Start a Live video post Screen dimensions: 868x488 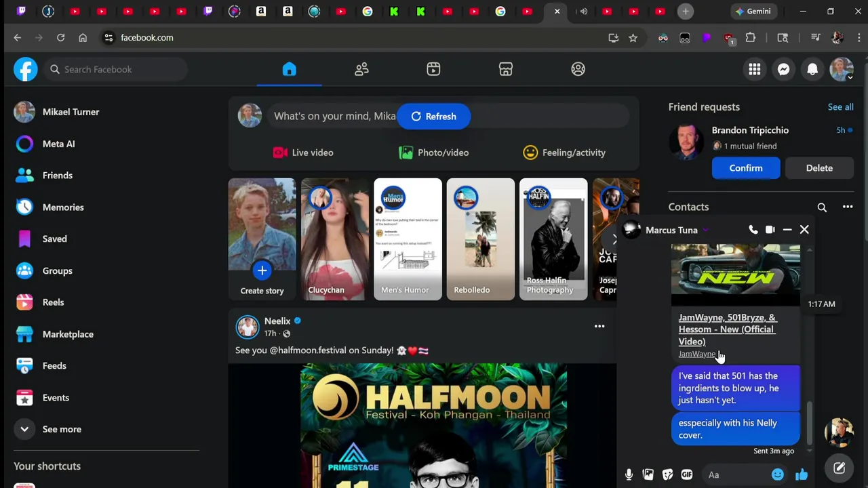[302, 152]
